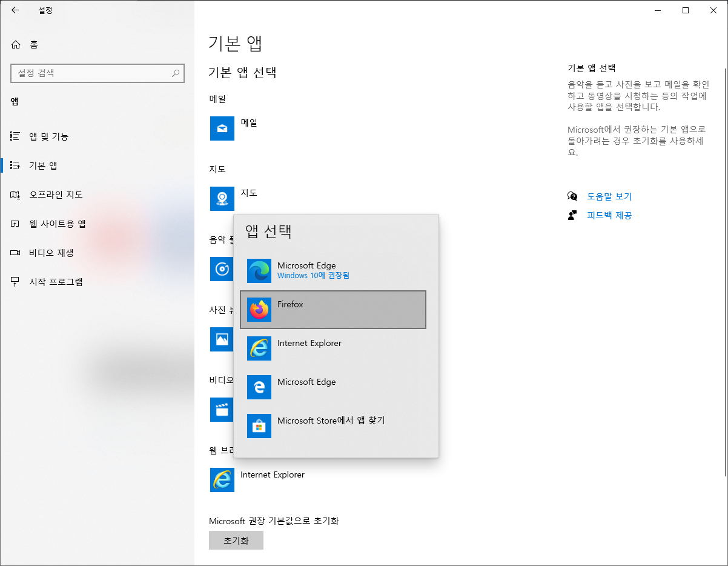
Task: Select 기본 앱 in the sidebar
Action: click(97, 165)
